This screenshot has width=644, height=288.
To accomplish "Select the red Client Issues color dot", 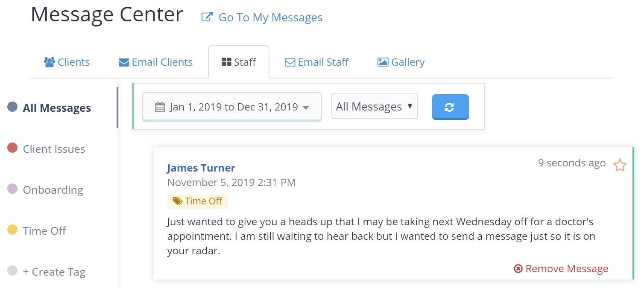I will (12, 148).
